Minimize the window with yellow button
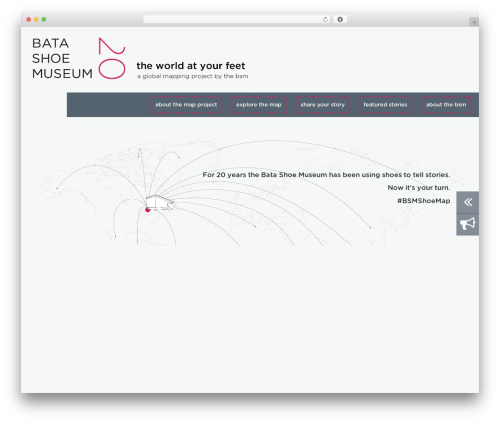500x423 pixels. coord(36,20)
